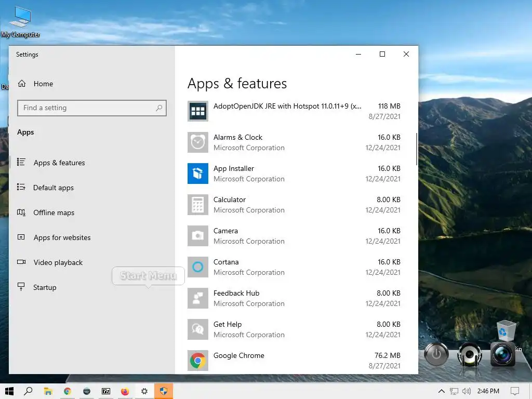Select the Get Help name text
Image resolution: width=532 pixels, height=399 pixels.
pyautogui.click(x=228, y=324)
